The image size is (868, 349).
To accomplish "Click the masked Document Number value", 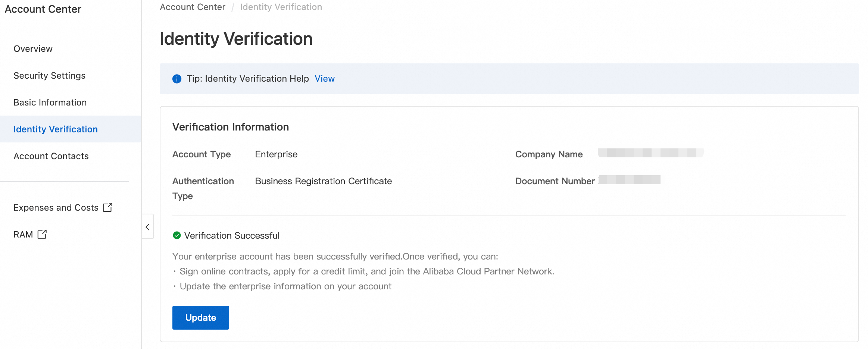I will tap(630, 180).
